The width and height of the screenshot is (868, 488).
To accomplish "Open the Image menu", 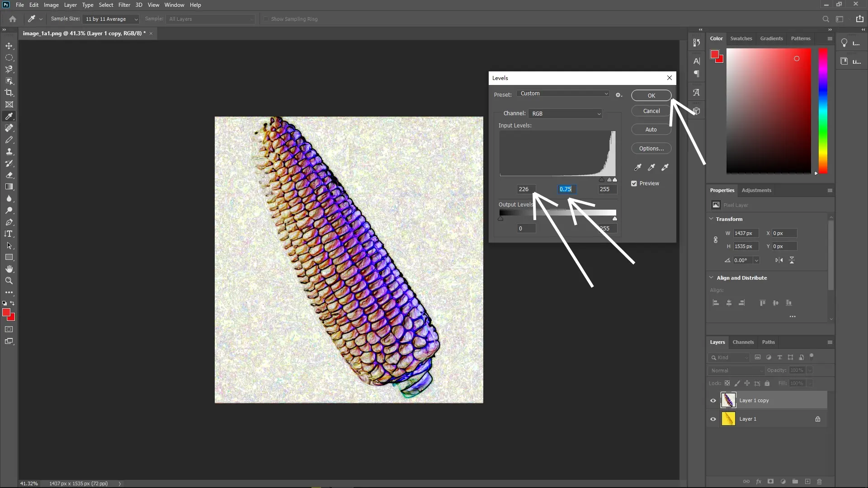I will [x=51, y=5].
